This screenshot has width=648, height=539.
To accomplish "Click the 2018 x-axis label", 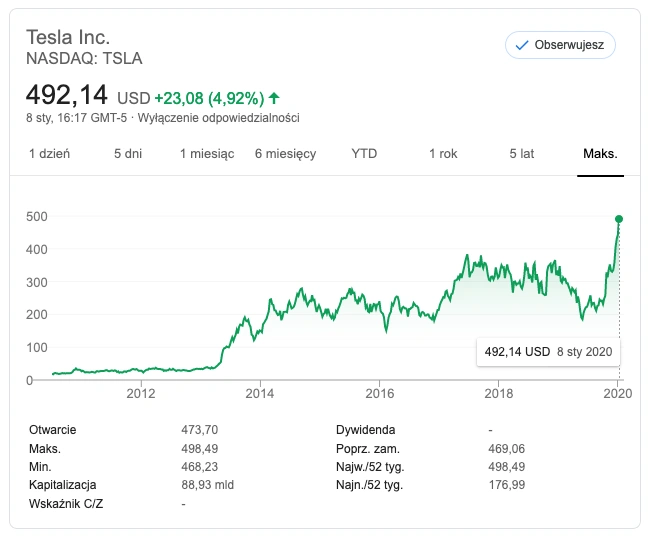I will coord(498,393).
